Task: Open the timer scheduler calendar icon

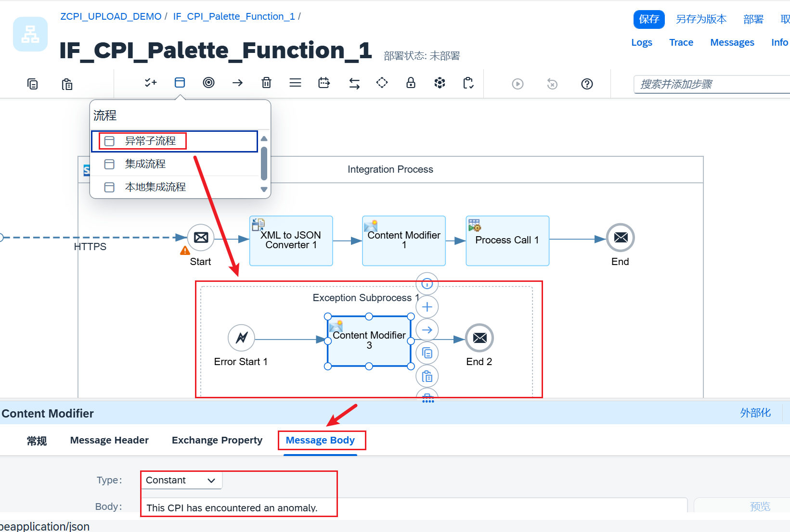Action: click(x=324, y=83)
